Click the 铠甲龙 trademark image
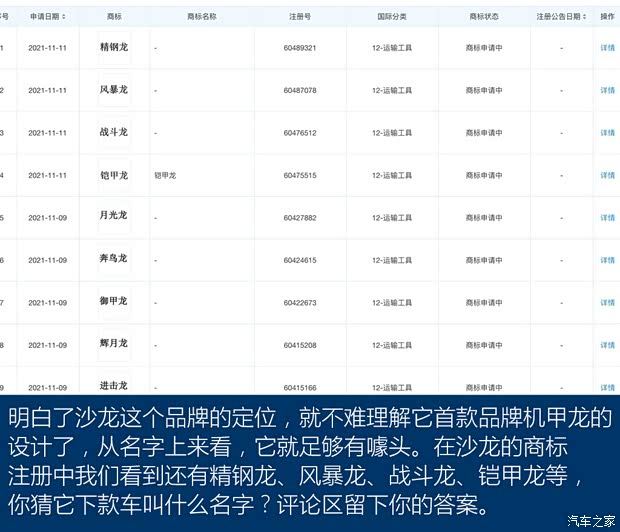620x532 pixels. [114, 175]
